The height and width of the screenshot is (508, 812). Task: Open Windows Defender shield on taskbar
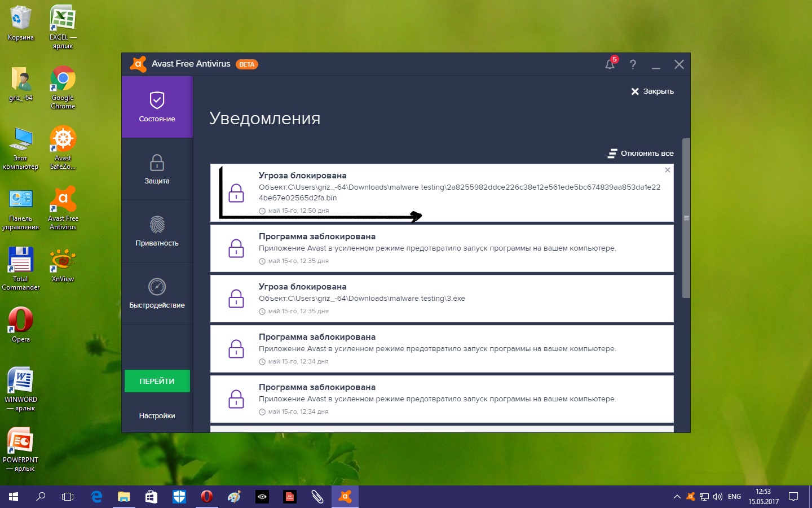pyautogui.click(x=179, y=497)
